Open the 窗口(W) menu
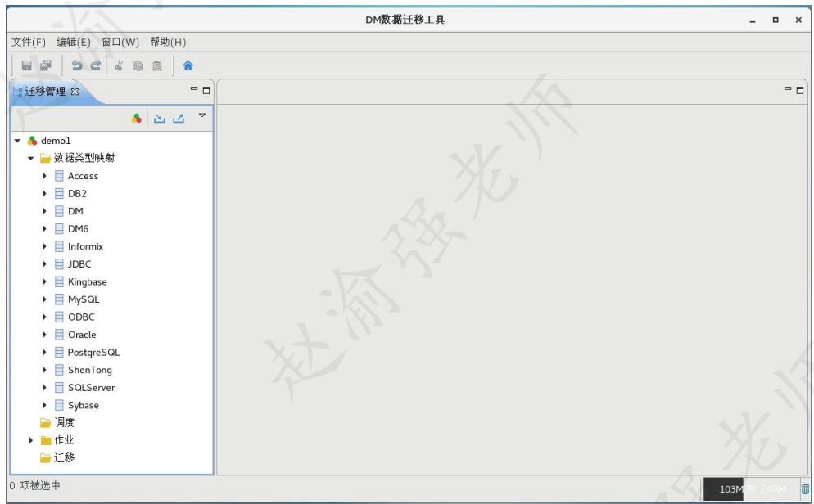The height and width of the screenshot is (504, 814). (120, 42)
